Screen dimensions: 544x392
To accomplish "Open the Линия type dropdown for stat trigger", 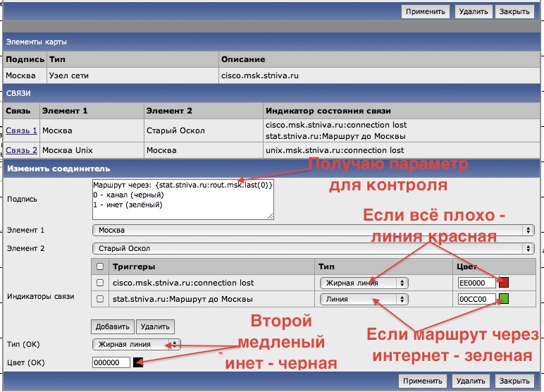I will coord(364,299).
